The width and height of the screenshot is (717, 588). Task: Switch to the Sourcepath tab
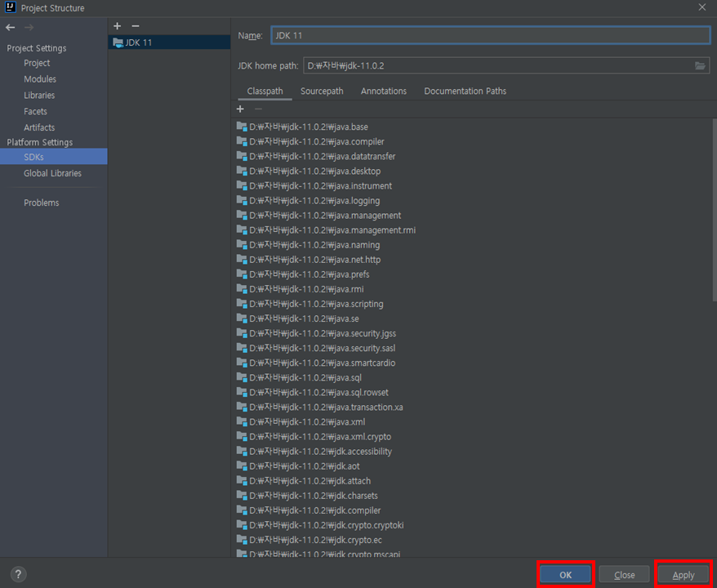click(322, 91)
